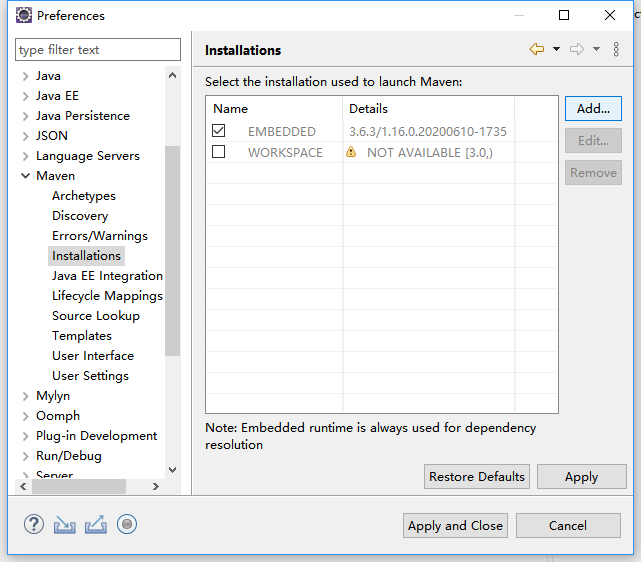The height and width of the screenshot is (562, 641).
Task: Select User Settings under Maven
Action: point(90,376)
